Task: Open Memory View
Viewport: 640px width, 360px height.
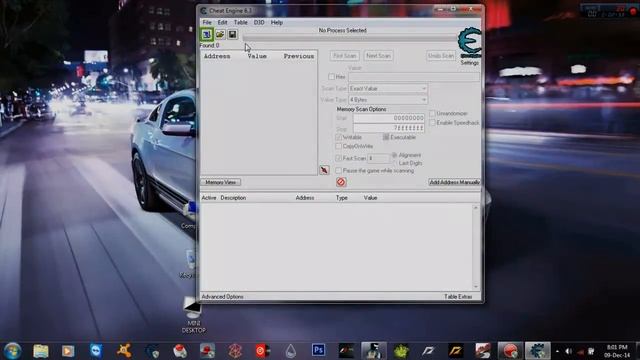Action: coord(220,182)
